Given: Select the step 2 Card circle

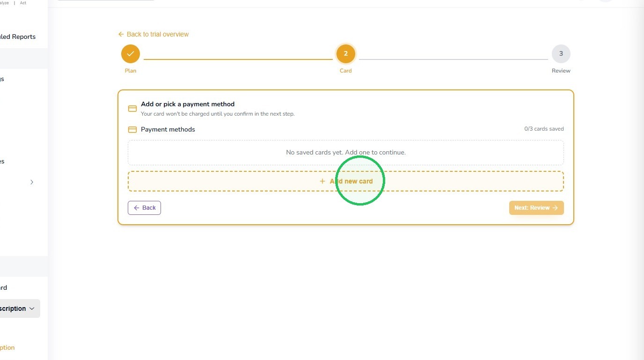Looking at the screenshot, I should point(346,54).
